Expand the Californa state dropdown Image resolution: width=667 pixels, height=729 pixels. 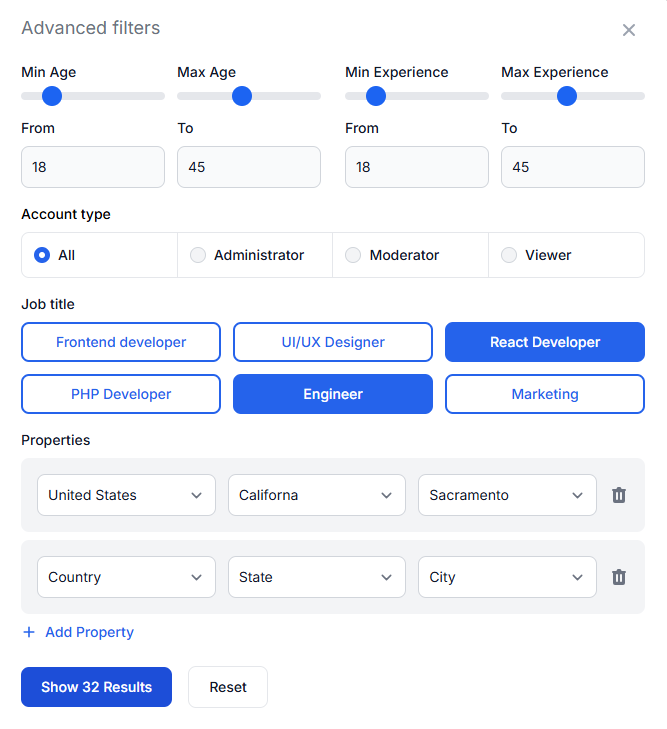(x=316, y=495)
